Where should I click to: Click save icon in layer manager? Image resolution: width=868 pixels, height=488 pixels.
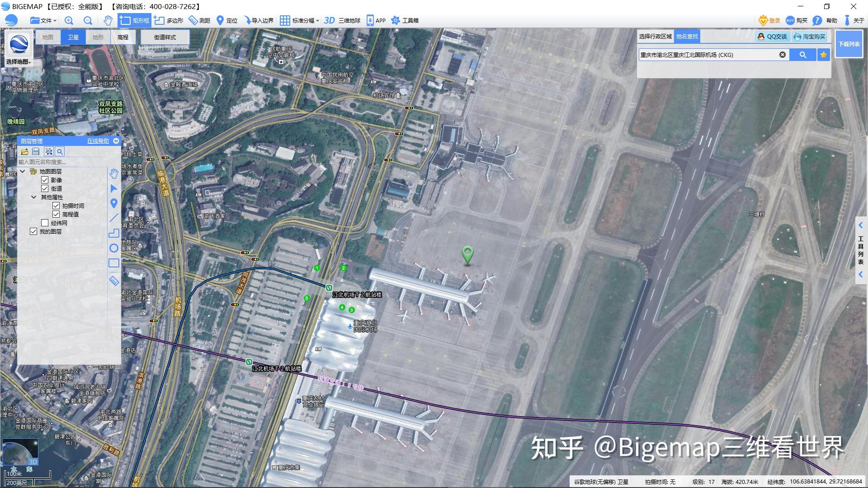click(x=36, y=152)
